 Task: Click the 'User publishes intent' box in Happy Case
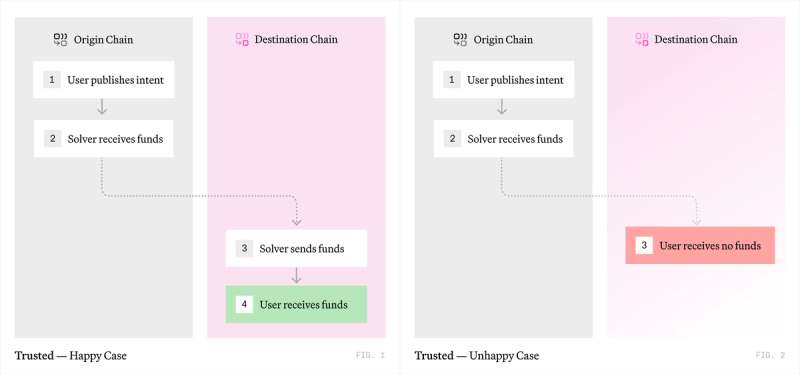point(104,80)
